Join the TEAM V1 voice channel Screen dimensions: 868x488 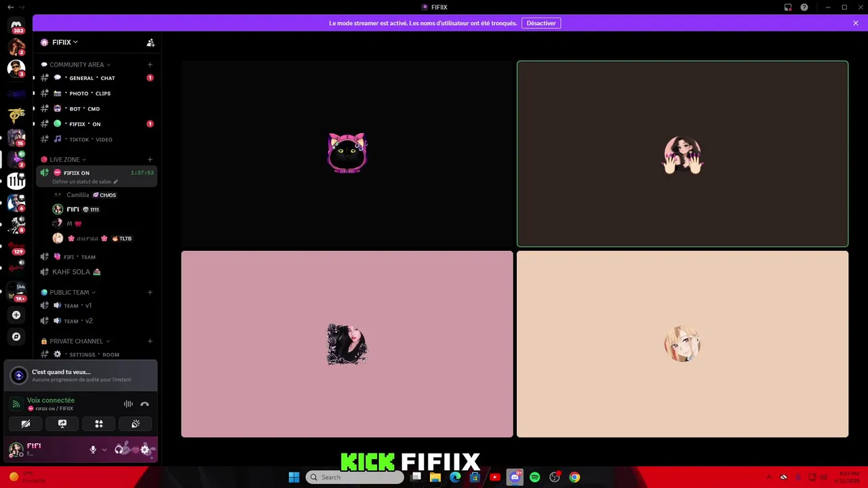click(x=96, y=306)
